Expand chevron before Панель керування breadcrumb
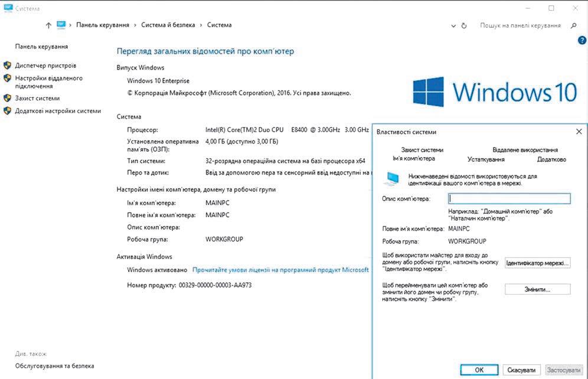 [70, 25]
